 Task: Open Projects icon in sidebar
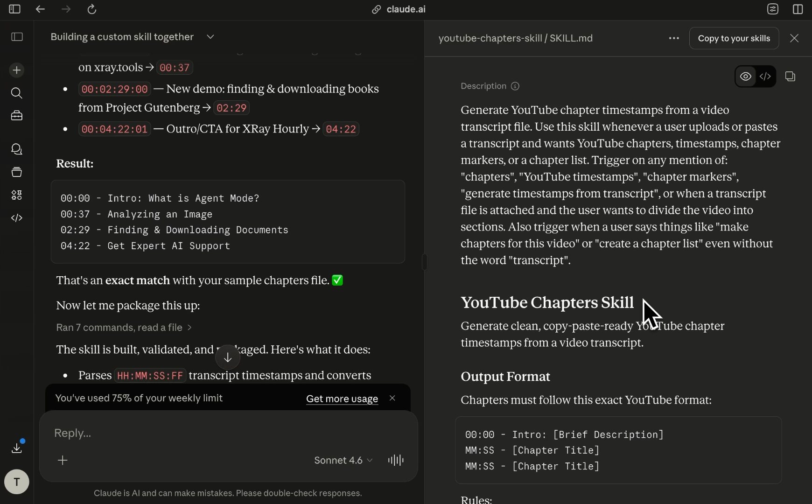(17, 172)
